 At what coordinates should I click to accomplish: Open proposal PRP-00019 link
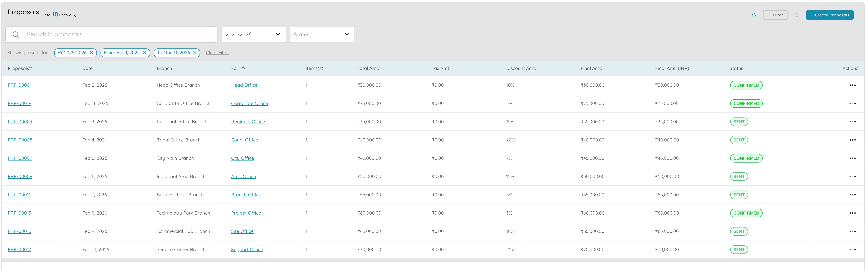(20, 104)
